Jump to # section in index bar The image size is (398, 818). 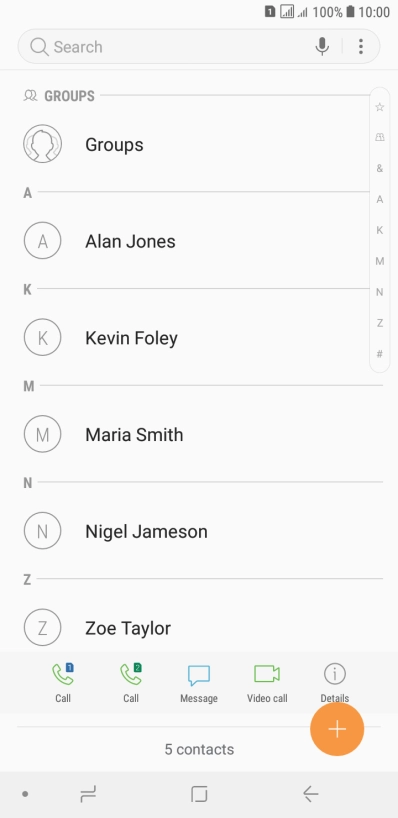[x=380, y=354]
